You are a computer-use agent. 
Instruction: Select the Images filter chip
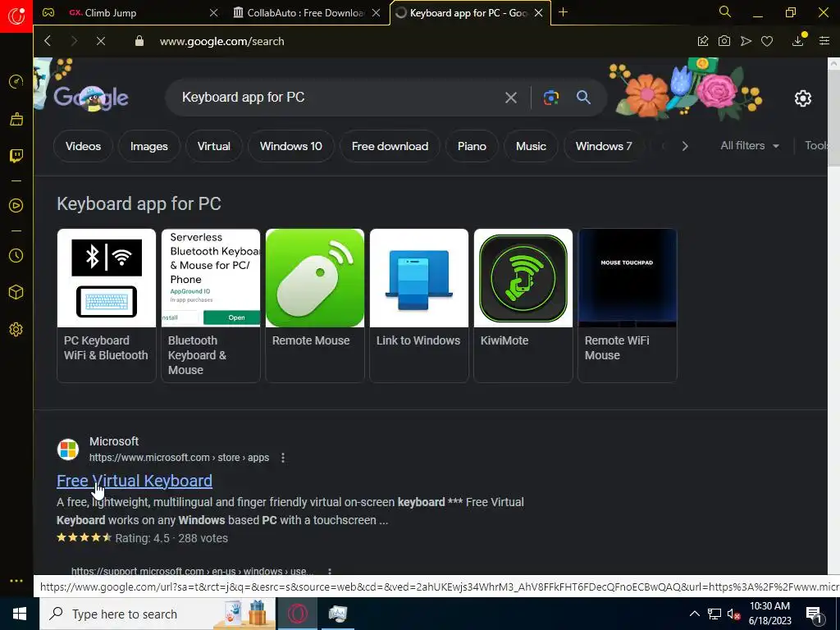(x=149, y=146)
